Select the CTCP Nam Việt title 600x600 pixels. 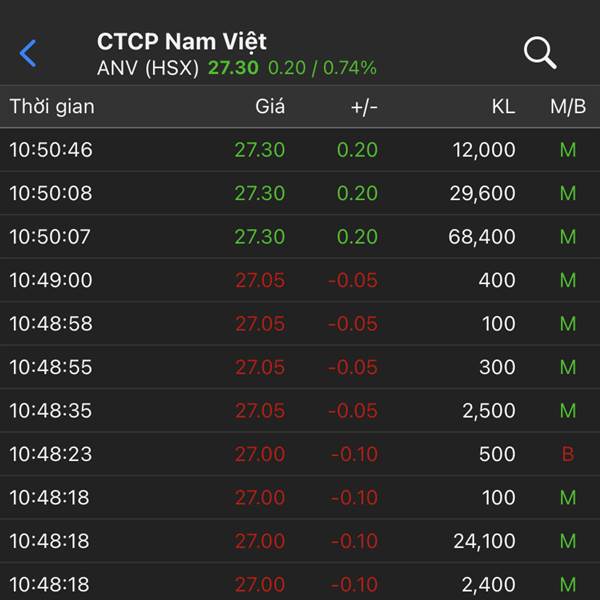pos(182,41)
